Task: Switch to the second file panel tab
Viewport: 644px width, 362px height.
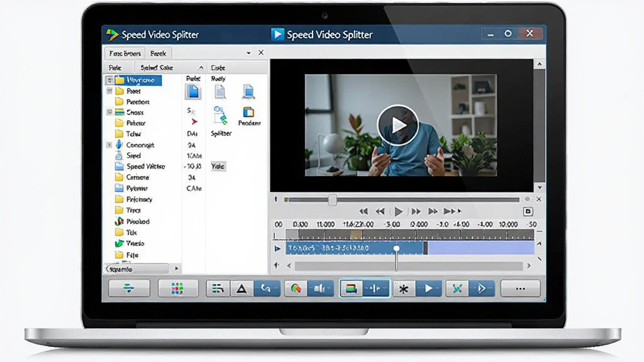Action: (158, 53)
